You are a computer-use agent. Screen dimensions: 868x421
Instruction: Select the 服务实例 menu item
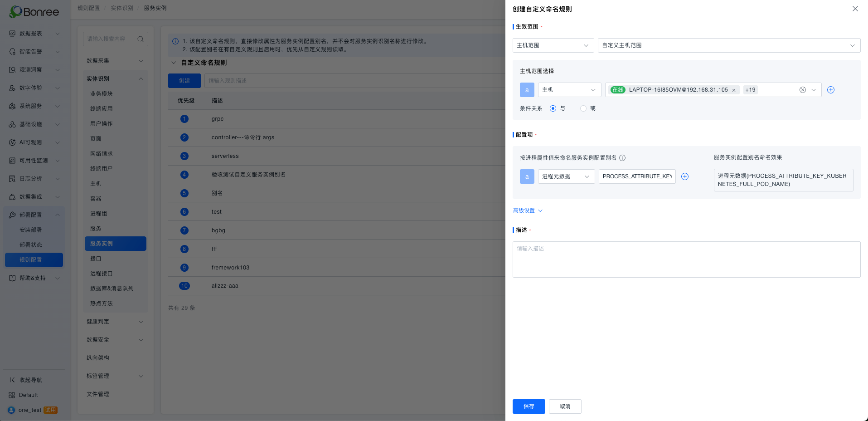(x=115, y=244)
